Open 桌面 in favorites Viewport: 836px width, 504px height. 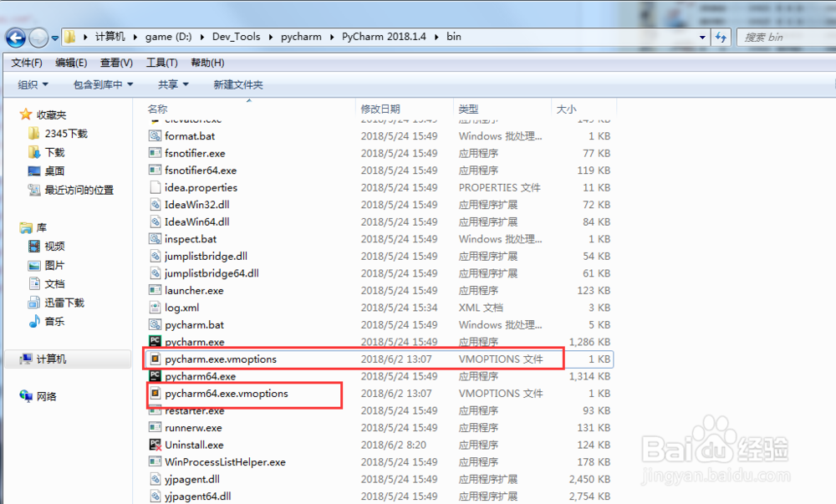coord(46,171)
